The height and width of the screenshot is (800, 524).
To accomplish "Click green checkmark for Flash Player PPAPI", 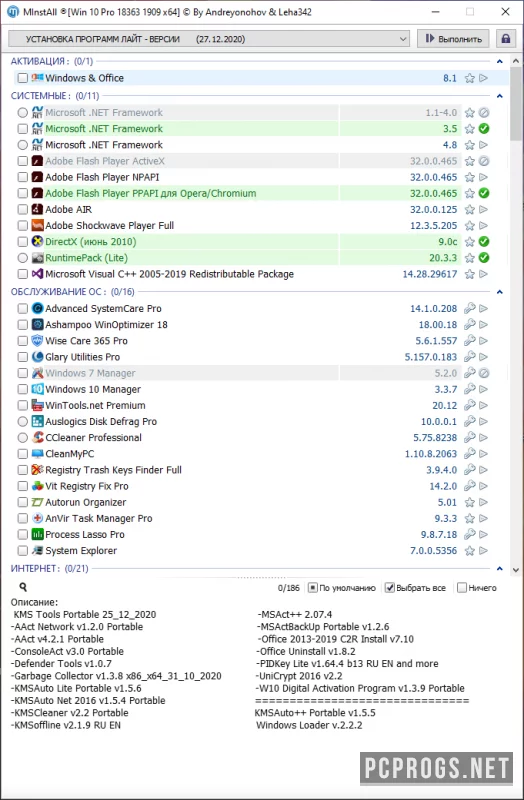I will [484, 193].
